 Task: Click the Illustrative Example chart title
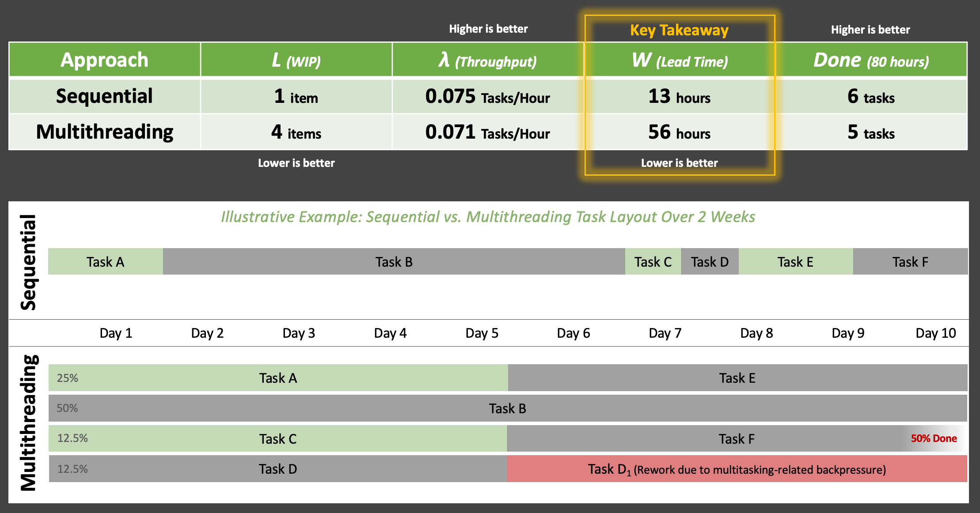[488, 217]
